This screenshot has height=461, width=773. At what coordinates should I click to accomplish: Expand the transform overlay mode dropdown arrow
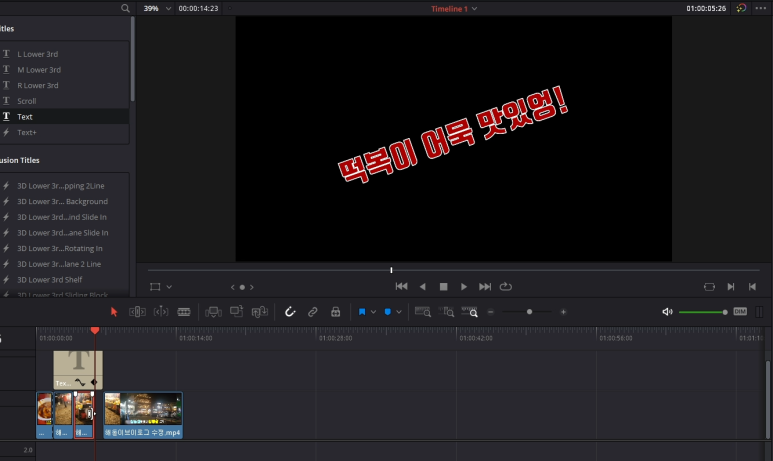(x=169, y=287)
